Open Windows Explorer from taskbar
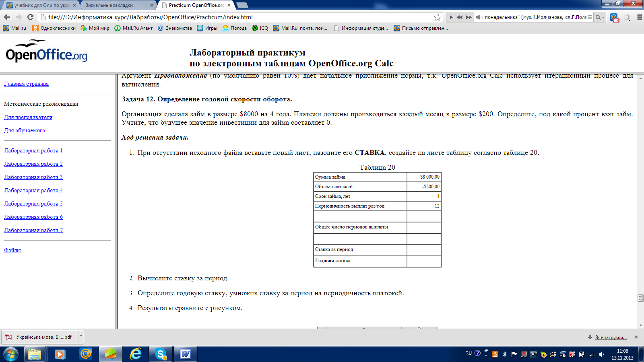The width and height of the screenshot is (644, 362). point(35,354)
